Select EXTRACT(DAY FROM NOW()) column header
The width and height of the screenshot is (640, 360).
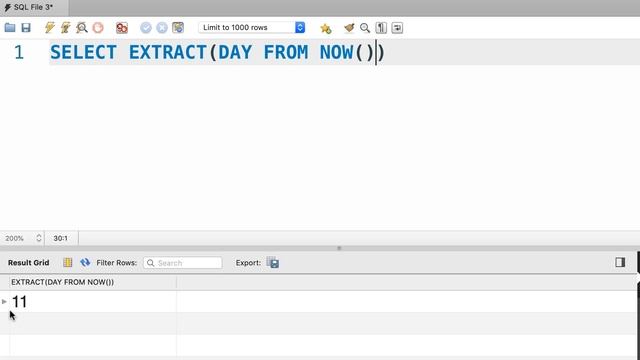tap(93, 282)
